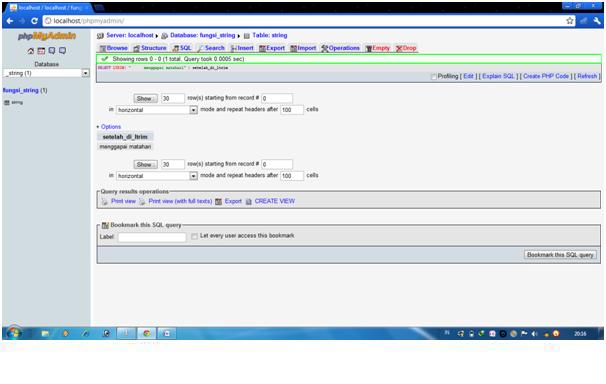Click the server icon in breadcrumb

(100, 36)
